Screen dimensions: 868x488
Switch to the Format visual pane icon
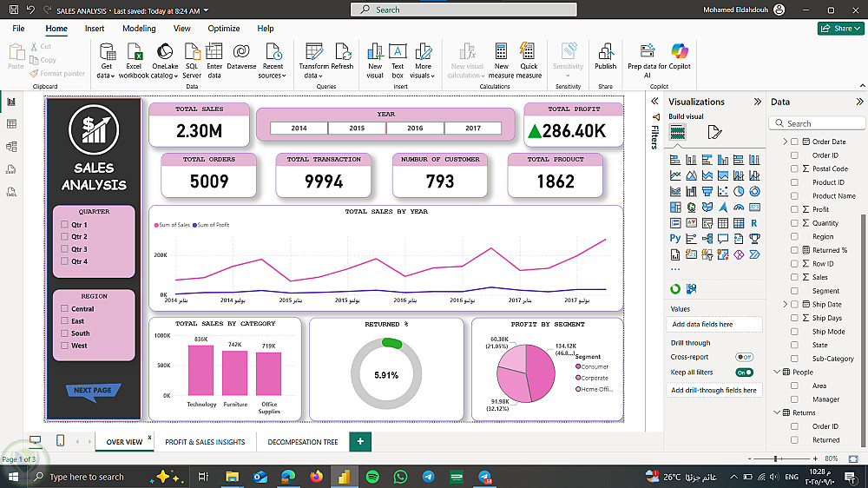(x=714, y=132)
